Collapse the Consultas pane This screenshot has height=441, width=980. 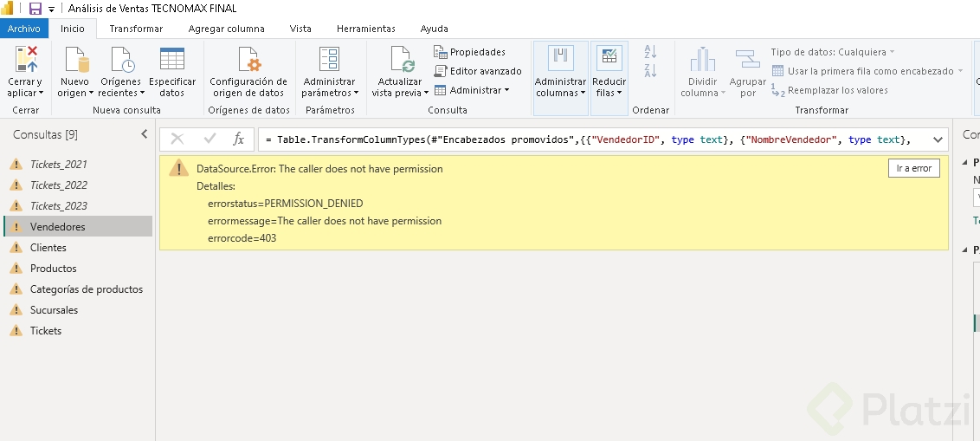(x=145, y=134)
